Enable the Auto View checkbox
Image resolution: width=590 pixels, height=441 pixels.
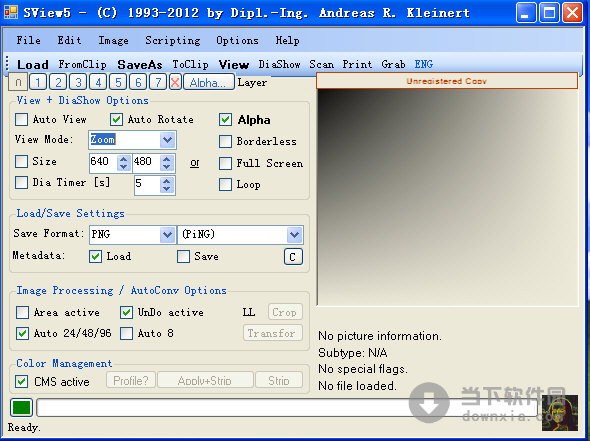point(21,120)
